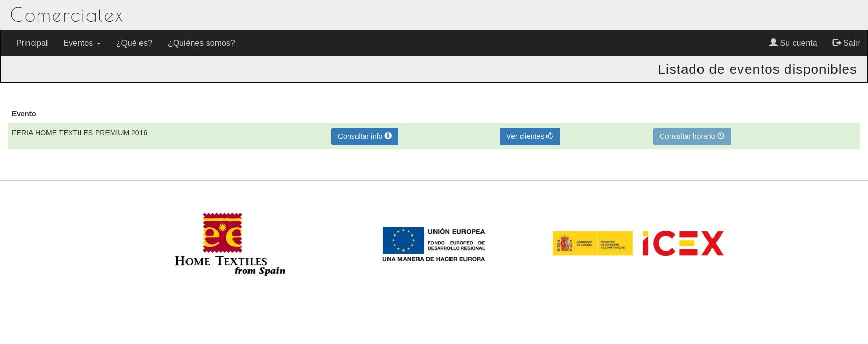Navigate to ¿Quiénes somos?

(201, 43)
